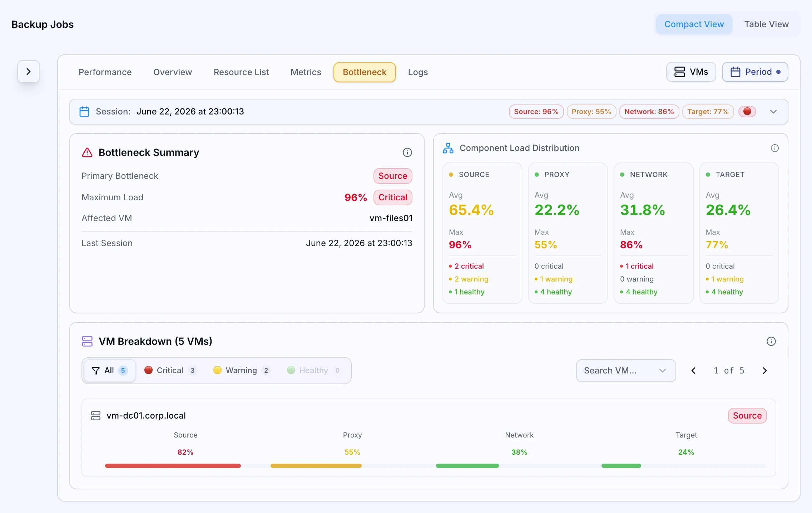Open Component Load Distribution info icon
This screenshot has width=812, height=513.
pos(774,148)
